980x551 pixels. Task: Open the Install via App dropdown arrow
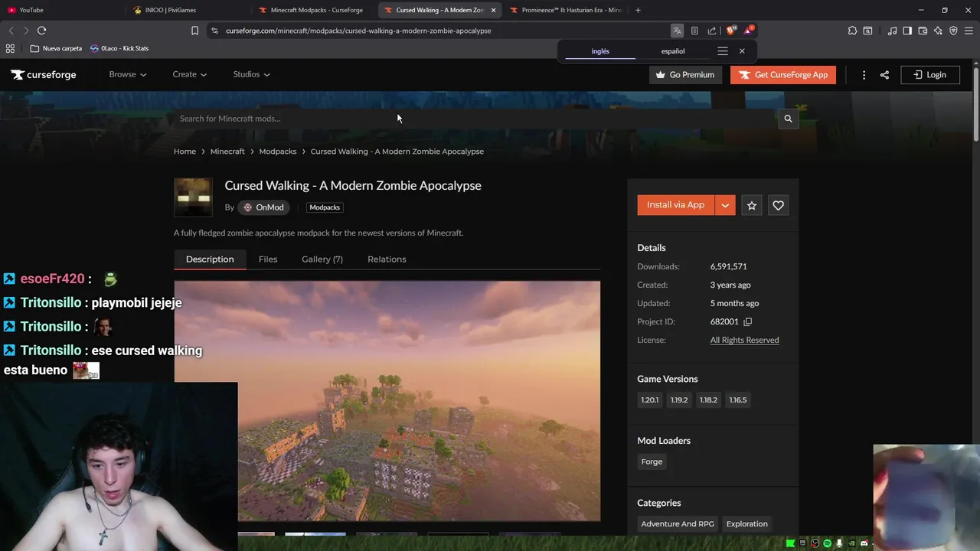click(x=725, y=205)
